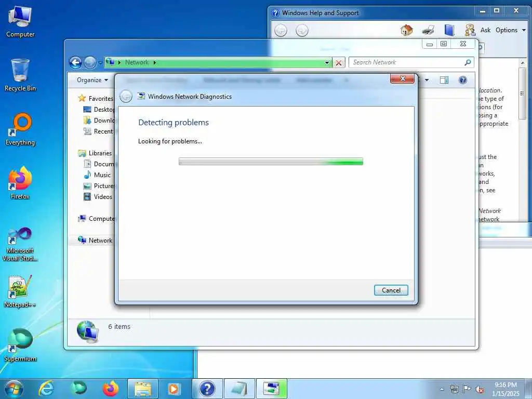Open the Recycle Bin desktop icon
The height and width of the screenshot is (399, 532).
click(20, 75)
